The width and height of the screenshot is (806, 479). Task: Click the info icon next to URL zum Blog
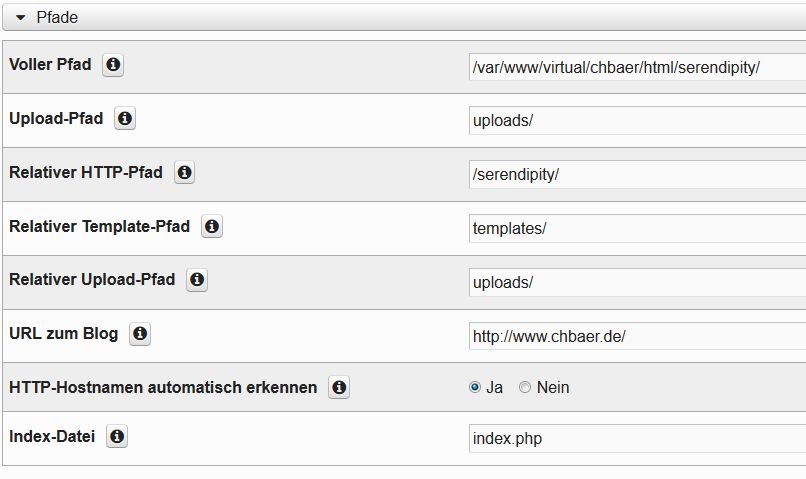[140, 334]
